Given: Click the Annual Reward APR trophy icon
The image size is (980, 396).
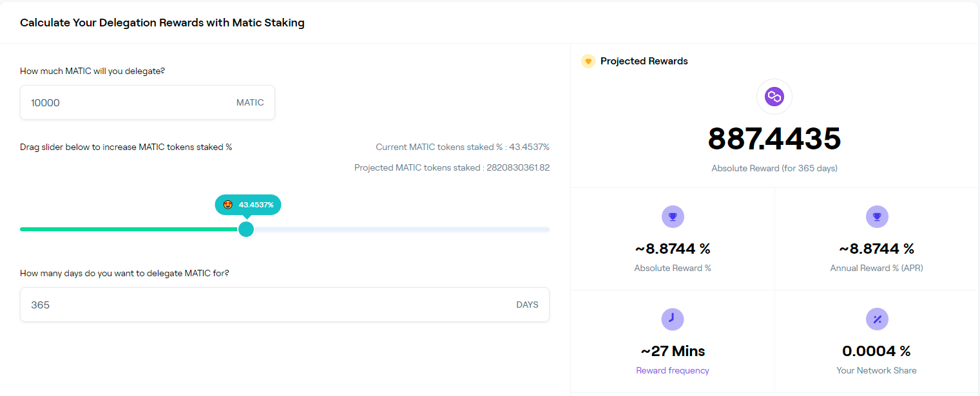Looking at the screenshot, I should 877,216.
